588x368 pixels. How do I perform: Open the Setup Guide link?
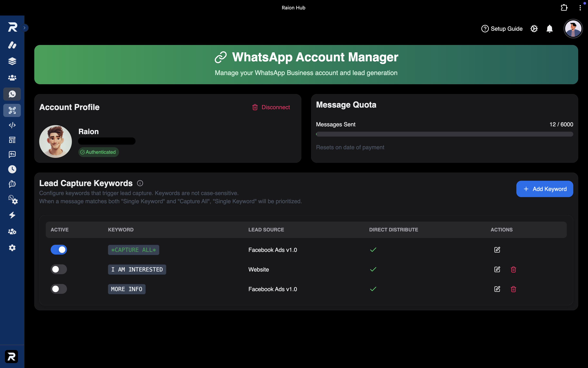(x=502, y=29)
